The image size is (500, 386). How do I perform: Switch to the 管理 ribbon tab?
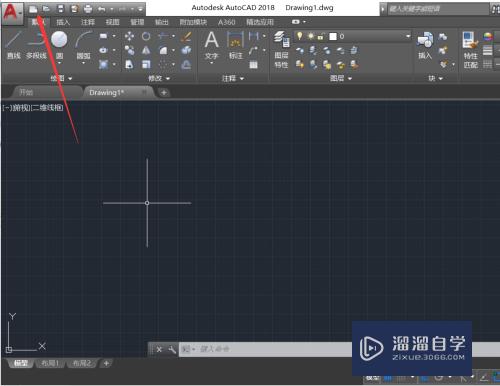pos(137,22)
